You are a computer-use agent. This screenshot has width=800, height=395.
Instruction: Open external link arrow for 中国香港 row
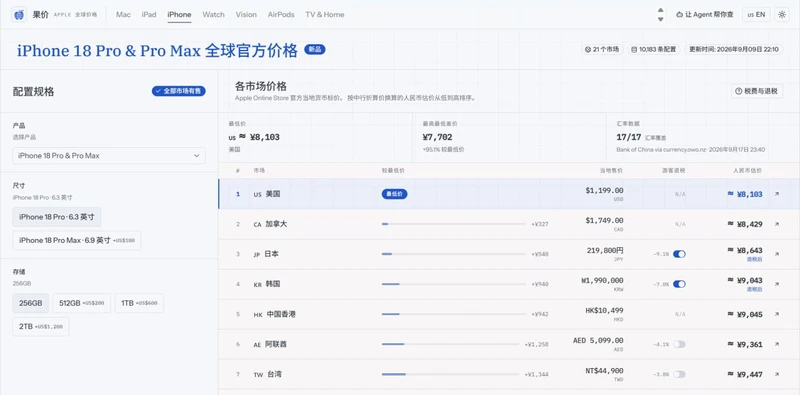pyautogui.click(x=777, y=314)
